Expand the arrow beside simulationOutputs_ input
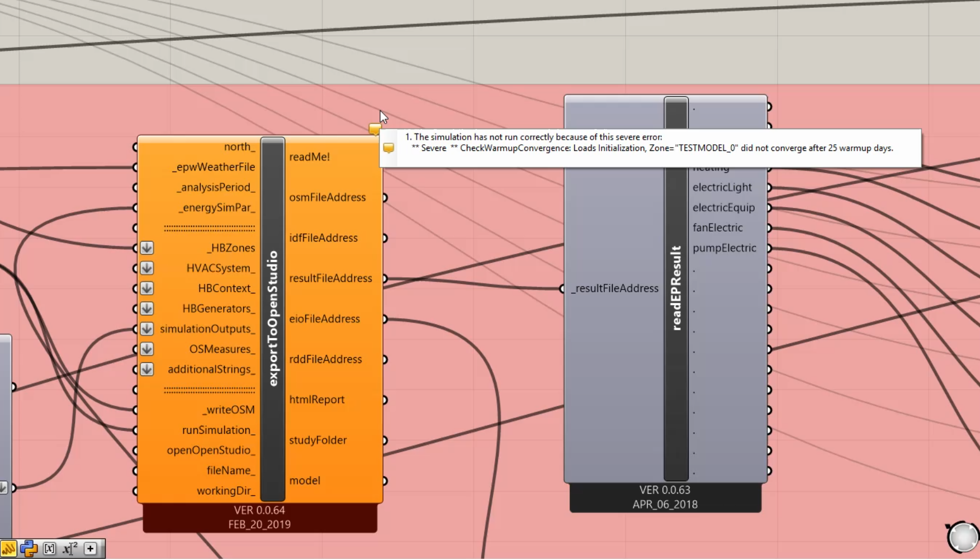The height and width of the screenshot is (559, 980). point(147,329)
